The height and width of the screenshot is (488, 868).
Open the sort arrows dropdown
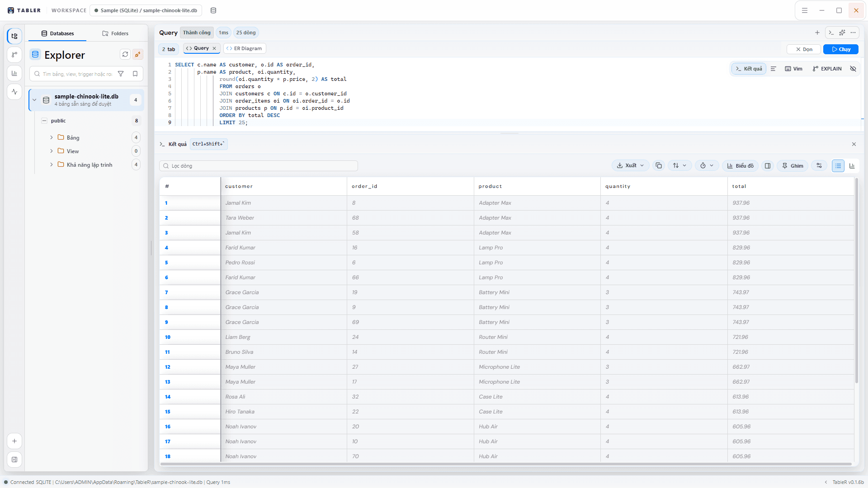pyautogui.click(x=679, y=166)
